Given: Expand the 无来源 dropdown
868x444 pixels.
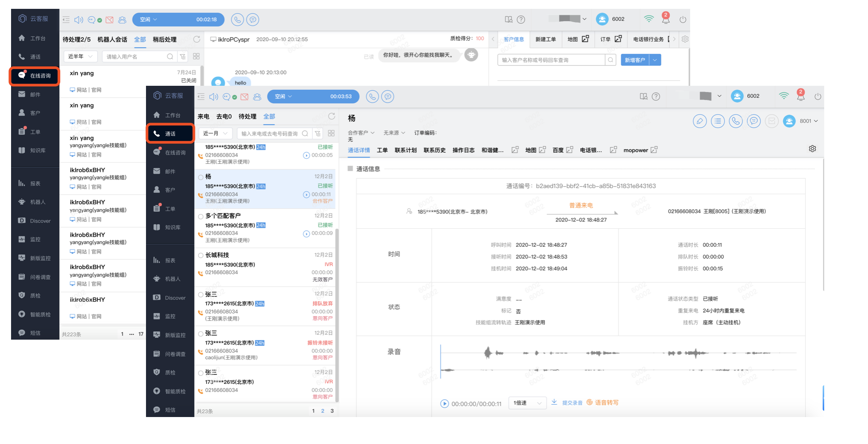Looking at the screenshot, I should (x=394, y=133).
